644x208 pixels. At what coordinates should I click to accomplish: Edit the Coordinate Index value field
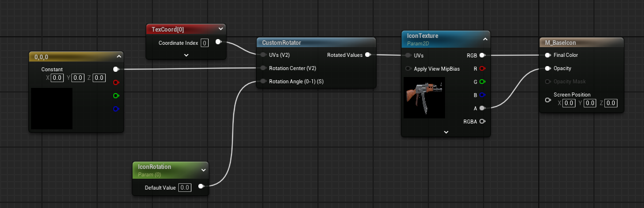(205, 43)
